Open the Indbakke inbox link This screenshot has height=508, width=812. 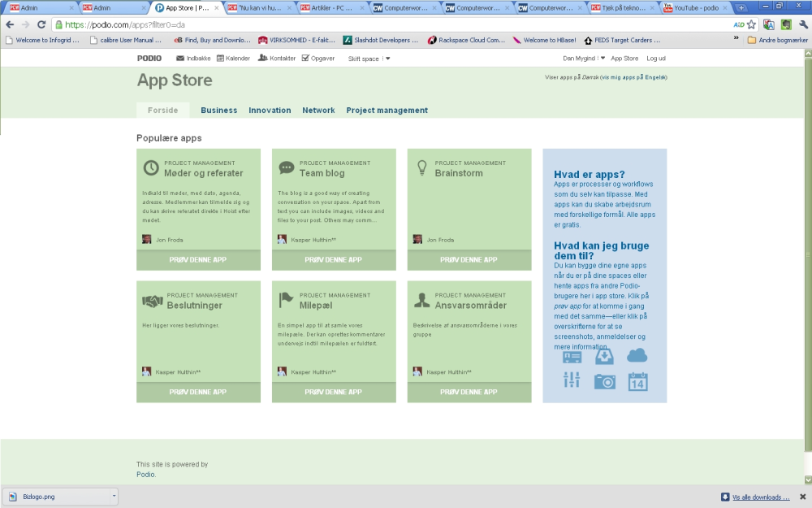(193, 58)
